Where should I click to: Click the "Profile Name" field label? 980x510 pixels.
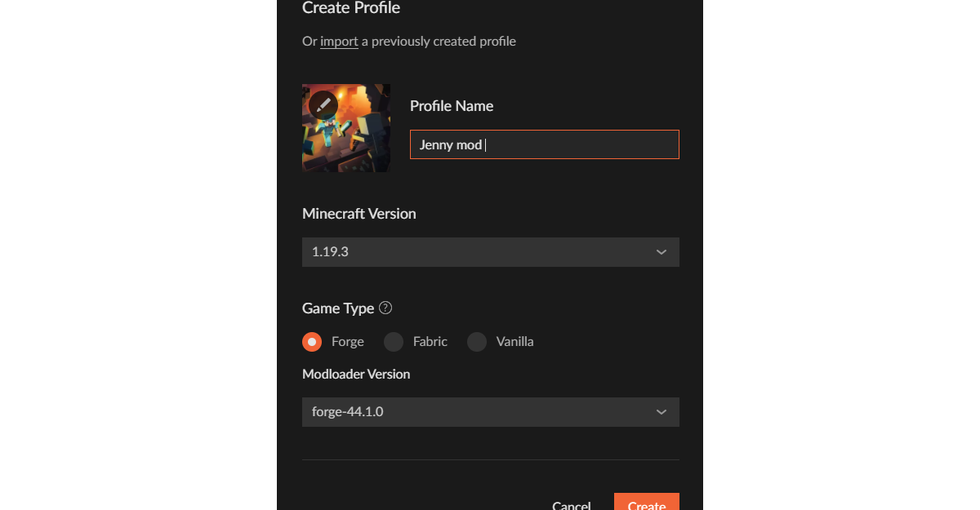(452, 106)
